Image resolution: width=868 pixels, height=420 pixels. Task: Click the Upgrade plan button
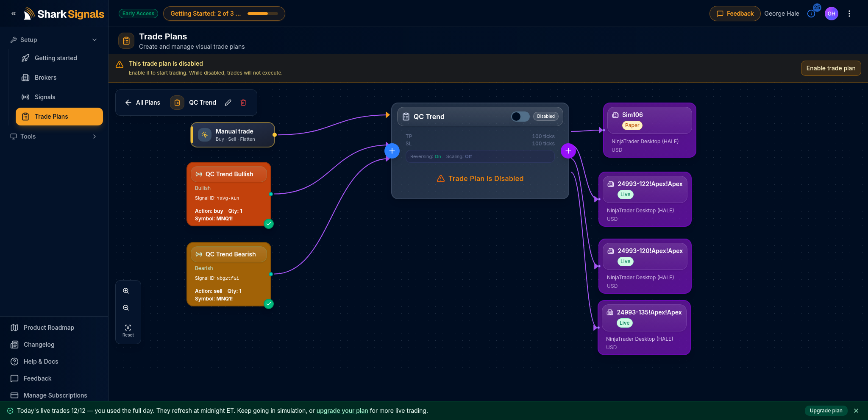(826, 411)
